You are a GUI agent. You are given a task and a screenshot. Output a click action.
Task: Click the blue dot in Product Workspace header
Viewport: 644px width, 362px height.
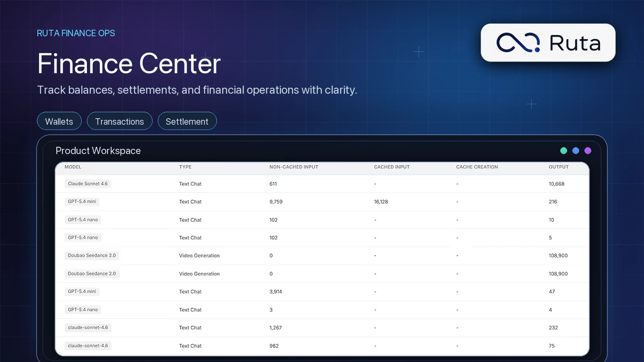click(x=576, y=150)
